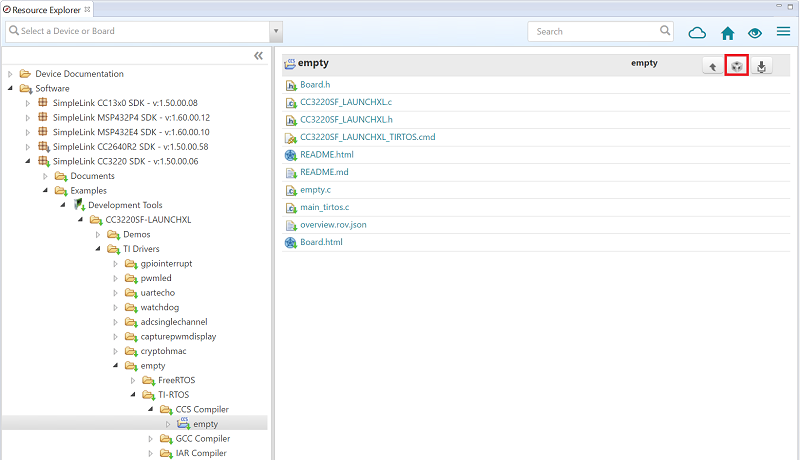
Task: Open the CC3220SF_LAUNCHXL_TIRTOS.cmd file
Action: pos(367,137)
